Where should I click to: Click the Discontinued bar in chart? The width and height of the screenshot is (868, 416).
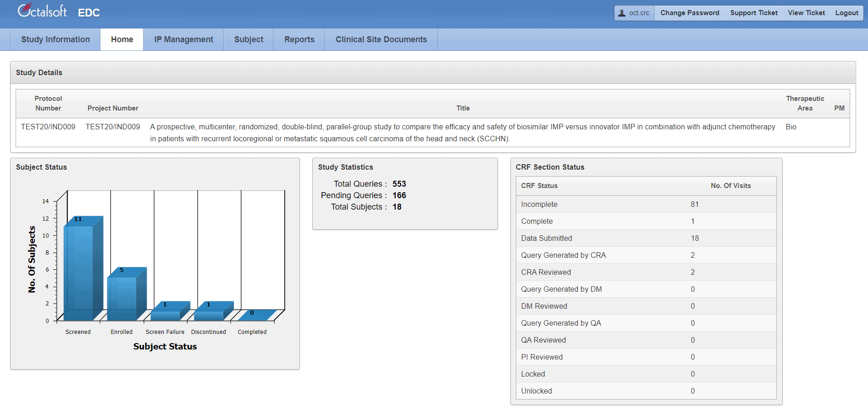click(209, 315)
